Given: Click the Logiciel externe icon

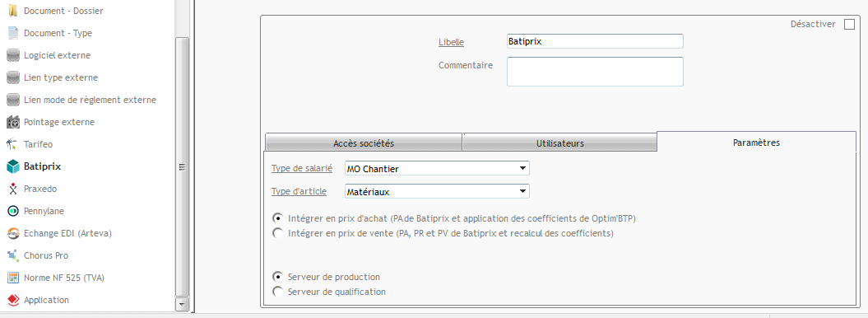Looking at the screenshot, I should coord(13,55).
